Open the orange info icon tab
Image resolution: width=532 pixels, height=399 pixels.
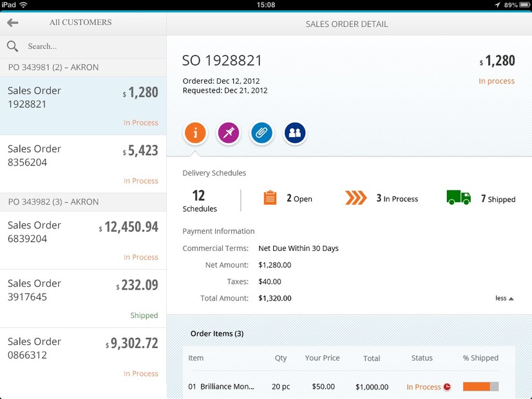tap(195, 133)
